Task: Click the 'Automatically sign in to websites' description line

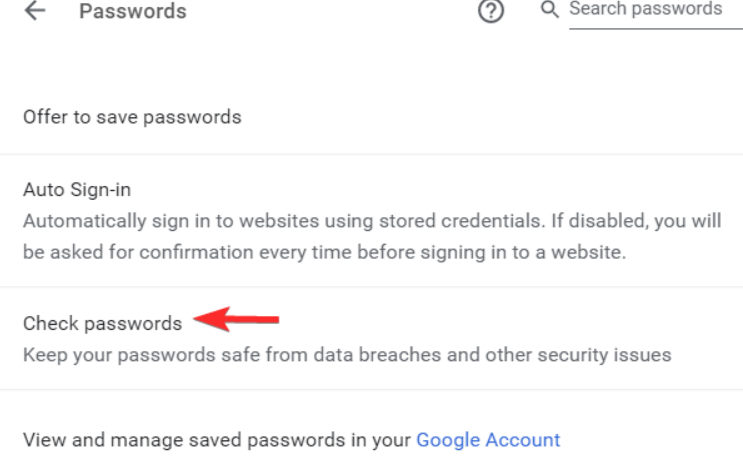Action: click(372, 221)
